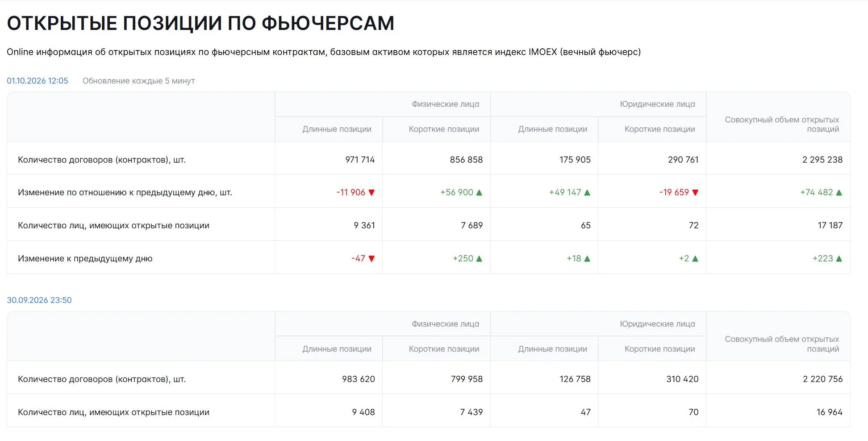Select the total 2 295 238

pos(822,160)
